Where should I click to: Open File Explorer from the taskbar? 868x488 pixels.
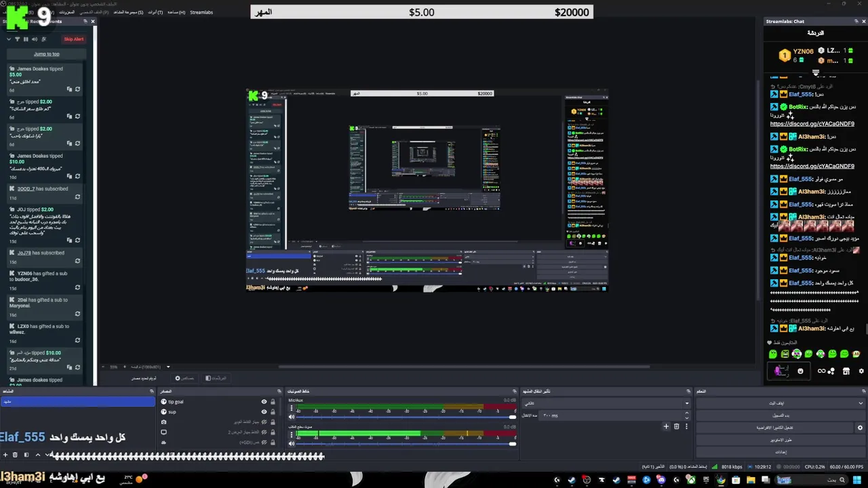tap(751, 480)
